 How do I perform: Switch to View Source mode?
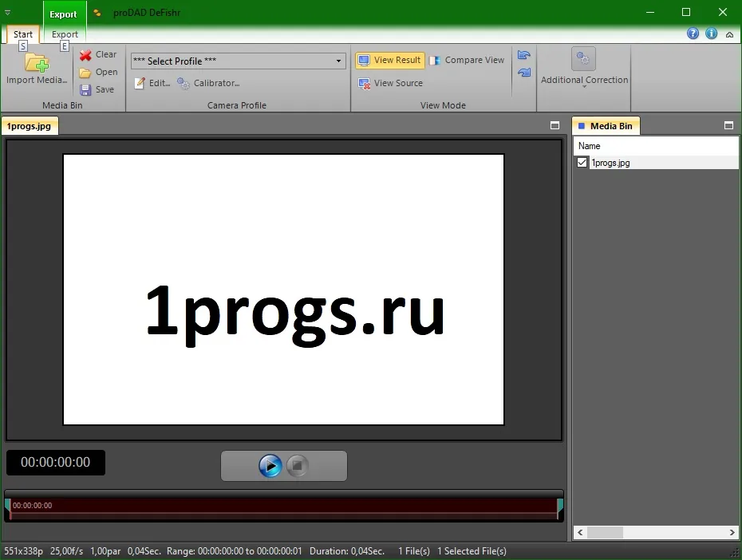point(390,83)
